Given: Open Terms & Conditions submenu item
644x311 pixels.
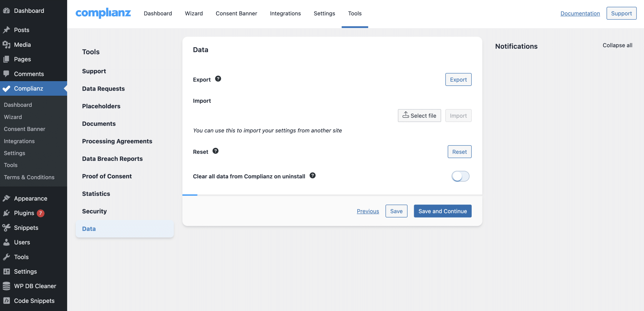Looking at the screenshot, I should [x=29, y=177].
